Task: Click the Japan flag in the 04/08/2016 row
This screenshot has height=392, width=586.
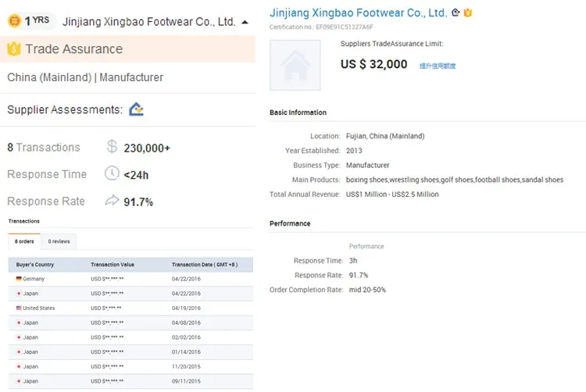Action: point(19,323)
